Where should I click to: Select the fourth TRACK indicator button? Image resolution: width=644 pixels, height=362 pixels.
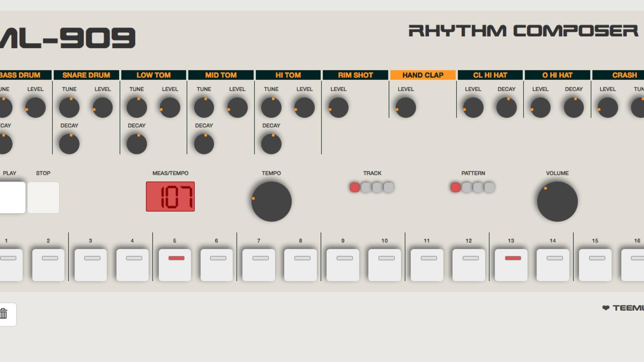[388, 187]
